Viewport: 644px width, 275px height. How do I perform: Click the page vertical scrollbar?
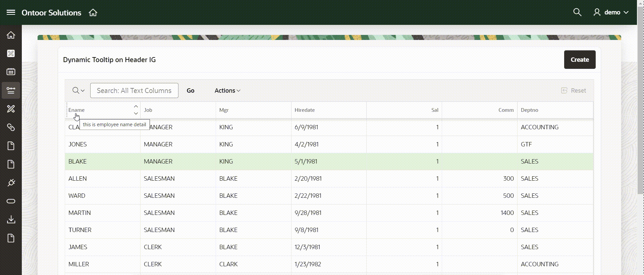[640, 101]
